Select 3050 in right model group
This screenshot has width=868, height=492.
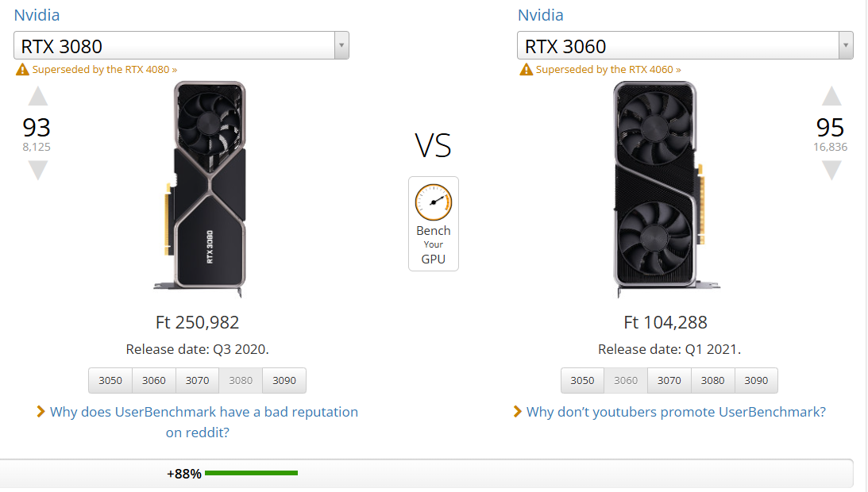582,380
